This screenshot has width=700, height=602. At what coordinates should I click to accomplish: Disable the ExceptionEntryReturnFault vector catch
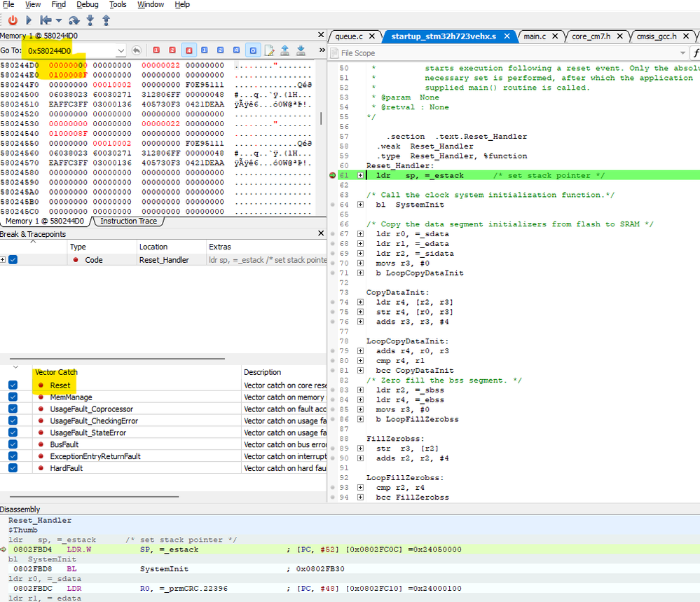point(13,456)
